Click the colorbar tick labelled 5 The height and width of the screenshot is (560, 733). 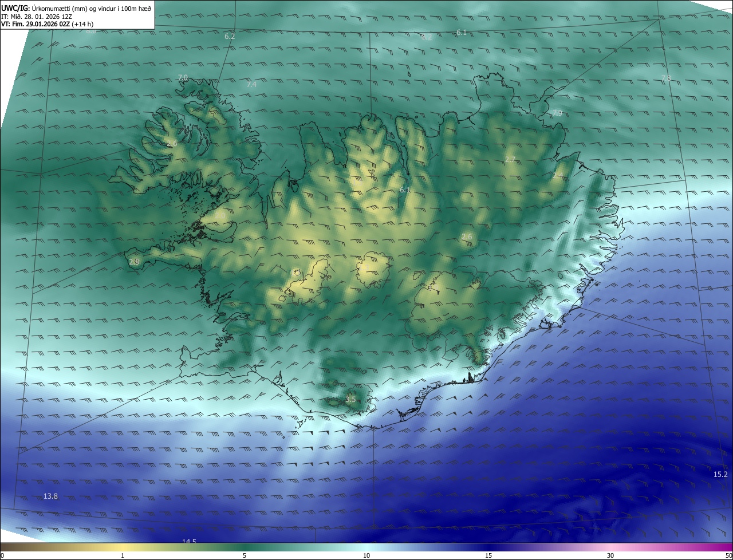pyautogui.click(x=245, y=555)
